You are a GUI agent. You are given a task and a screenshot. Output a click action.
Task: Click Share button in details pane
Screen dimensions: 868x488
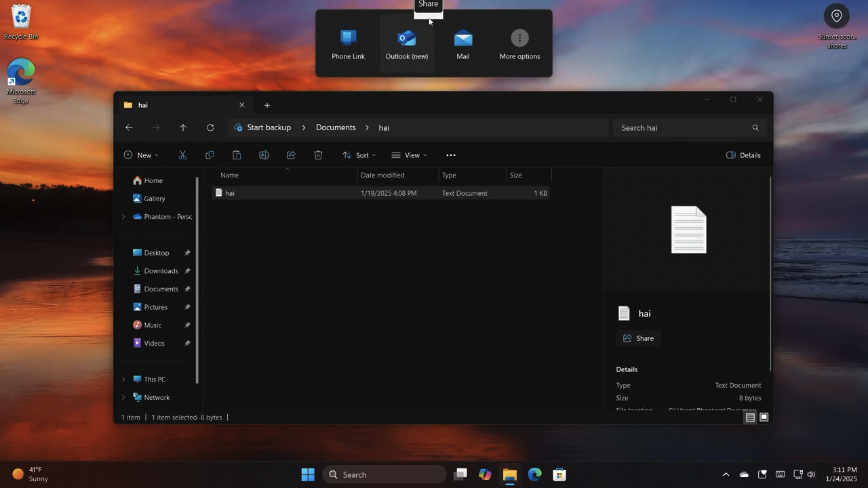pos(638,338)
